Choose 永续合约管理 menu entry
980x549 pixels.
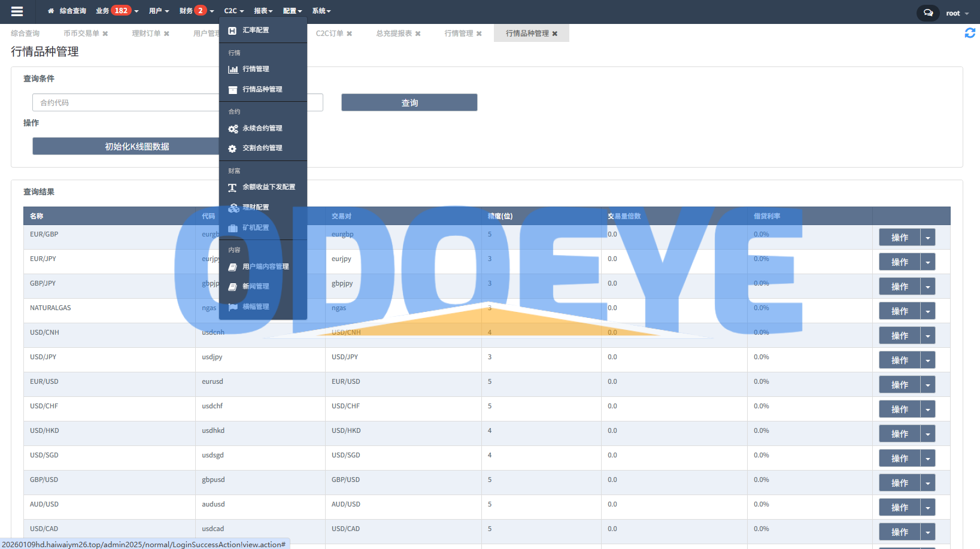pyautogui.click(x=262, y=128)
